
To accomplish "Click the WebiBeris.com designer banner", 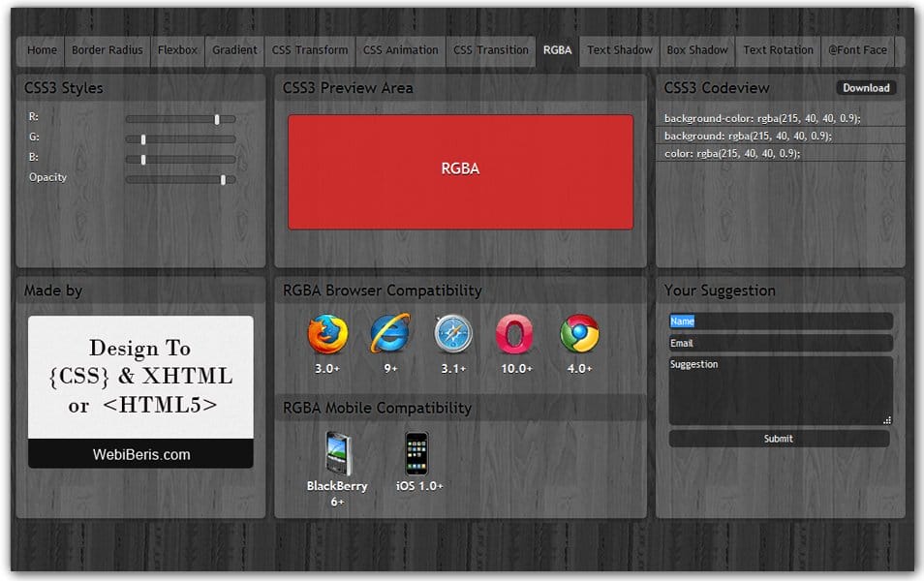I will 139,453.
